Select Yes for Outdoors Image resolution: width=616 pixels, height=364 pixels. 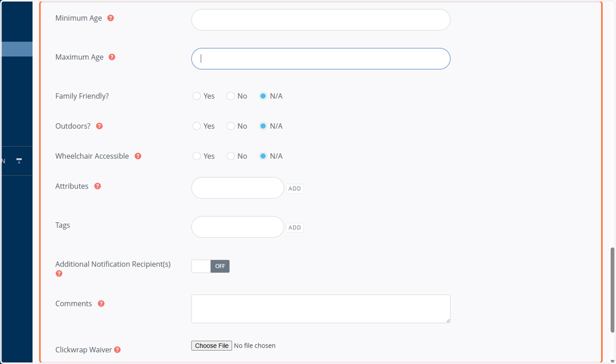pyautogui.click(x=197, y=126)
